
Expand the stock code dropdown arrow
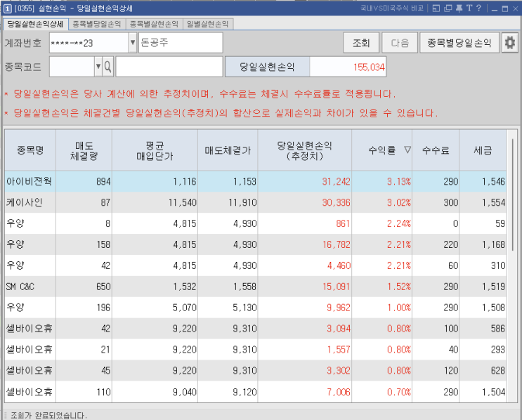tap(98, 67)
